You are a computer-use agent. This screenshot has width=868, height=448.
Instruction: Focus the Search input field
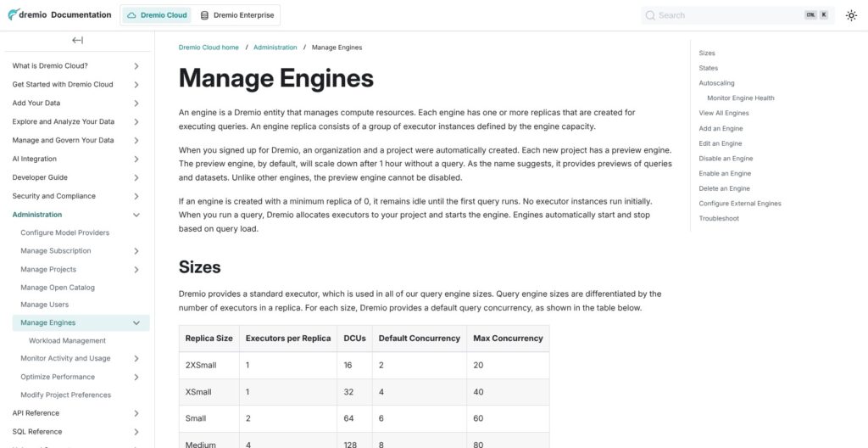point(737,15)
